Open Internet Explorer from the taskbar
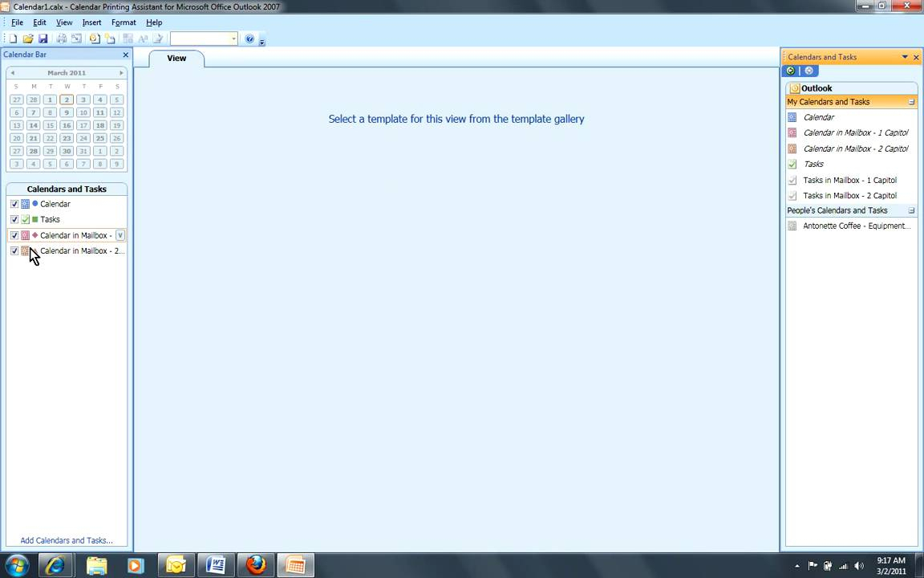This screenshot has height=578, width=924. point(56,566)
